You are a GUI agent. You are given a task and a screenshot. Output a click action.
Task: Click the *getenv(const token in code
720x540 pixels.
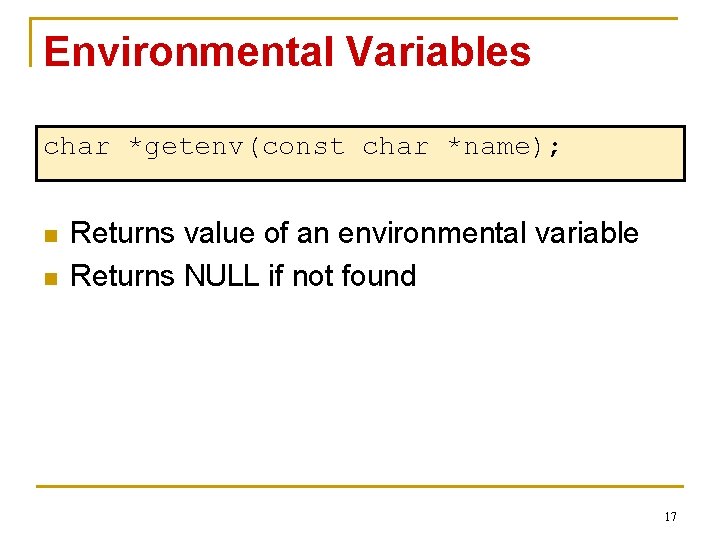click(236, 147)
